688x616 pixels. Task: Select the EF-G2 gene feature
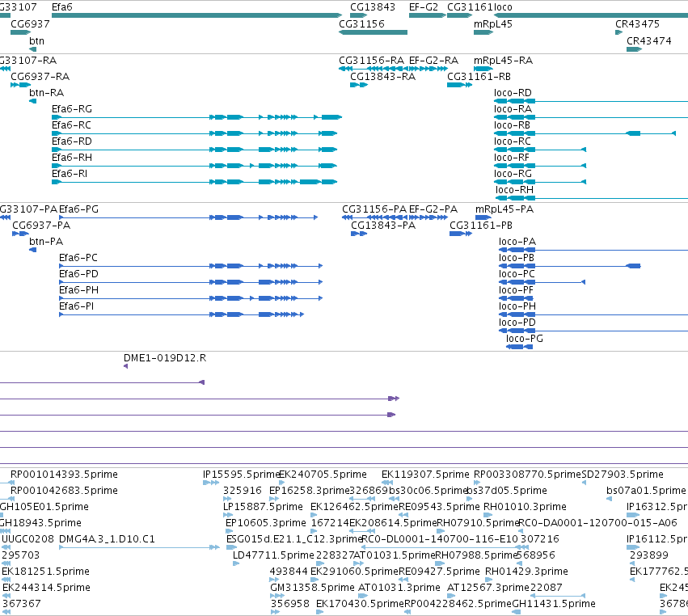point(428,15)
